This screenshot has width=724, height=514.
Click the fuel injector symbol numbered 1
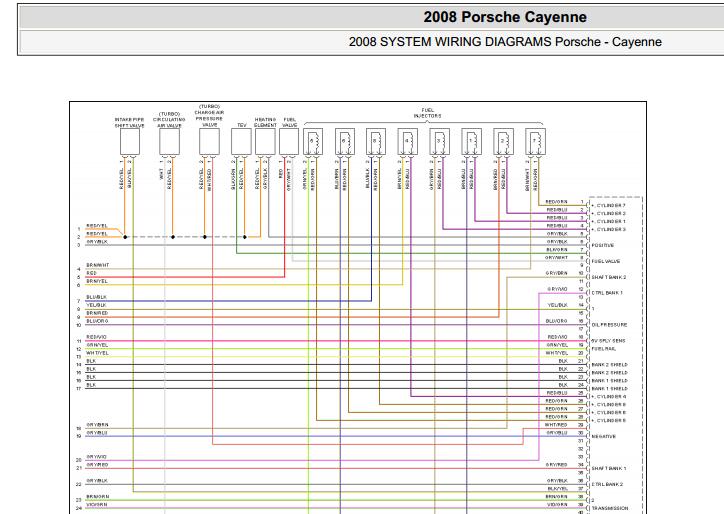pyautogui.click(x=471, y=142)
